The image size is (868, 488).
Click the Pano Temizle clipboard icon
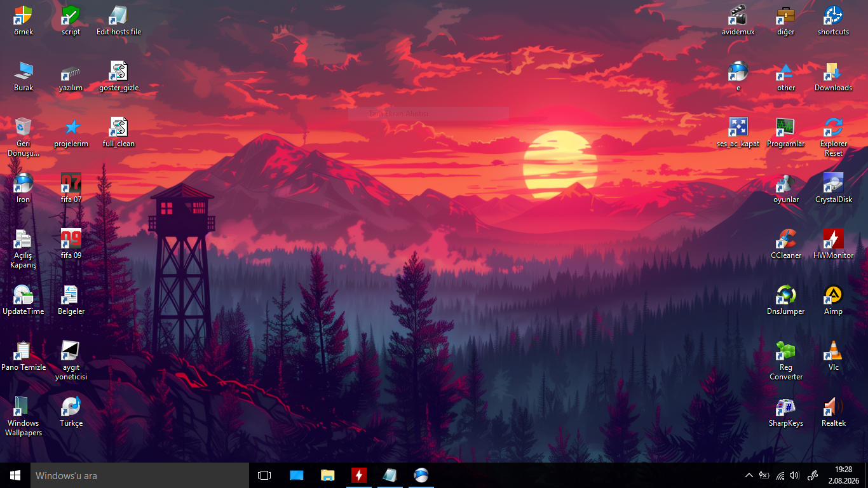click(x=24, y=356)
